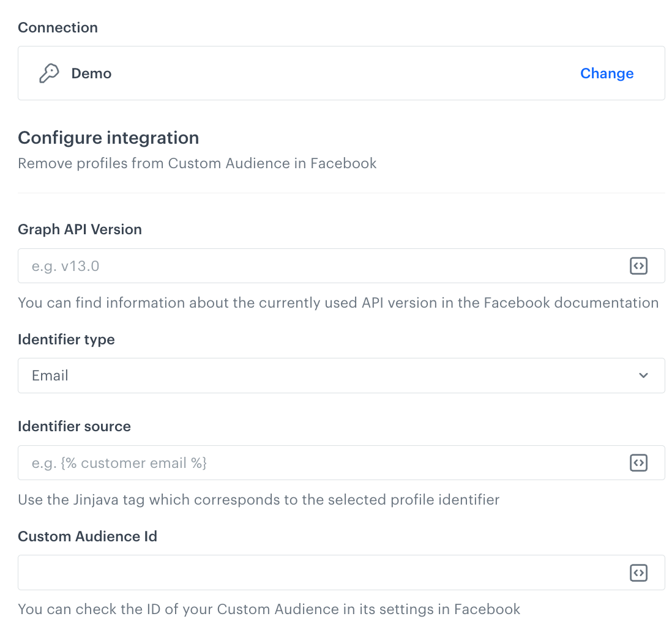Click the code tag icon in Custom Audience Id field
The image size is (672, 630).
coord(638,573)
